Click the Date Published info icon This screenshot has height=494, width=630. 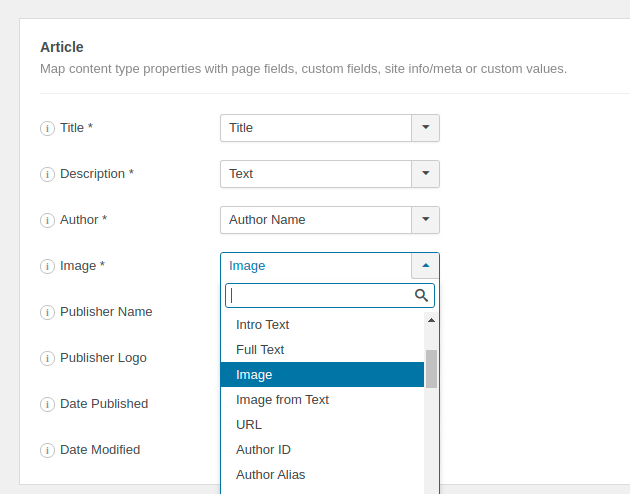[x=47, y=404]
